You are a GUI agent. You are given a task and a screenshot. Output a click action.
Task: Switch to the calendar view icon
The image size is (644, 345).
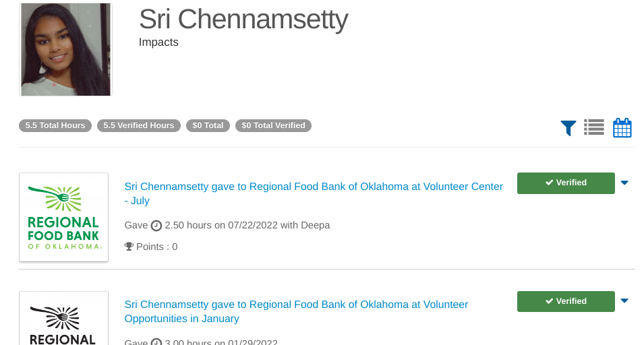pyautogui.click(x=622, y=127)
